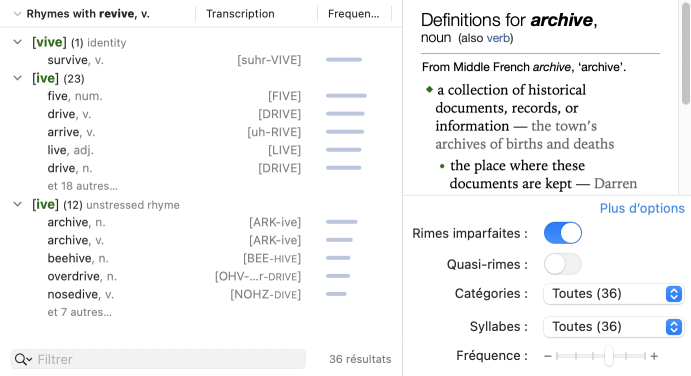The image size is (691, 376).
Task: Show more with et 18 autres…
Action: pyautogui.click(x=82, y=186)
